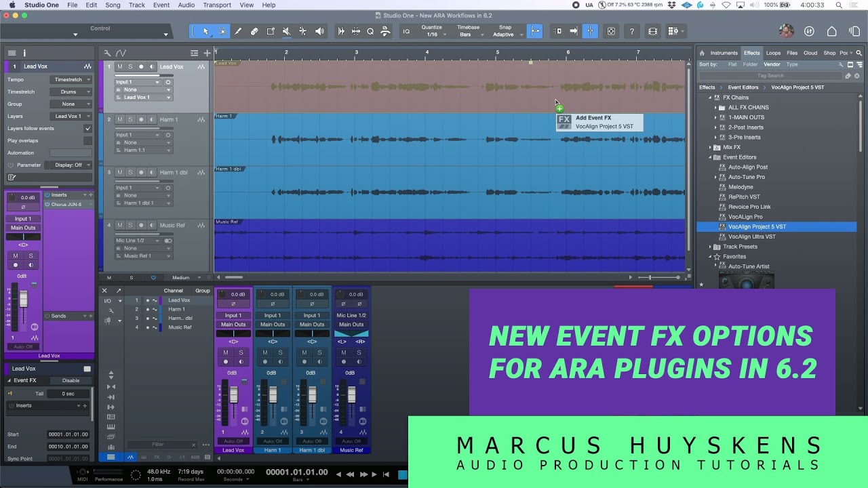Image resolution: width=868 pixels, height=488 pixels.
Task: Open the Timestretch Drums dropdown
Action: 71,91
